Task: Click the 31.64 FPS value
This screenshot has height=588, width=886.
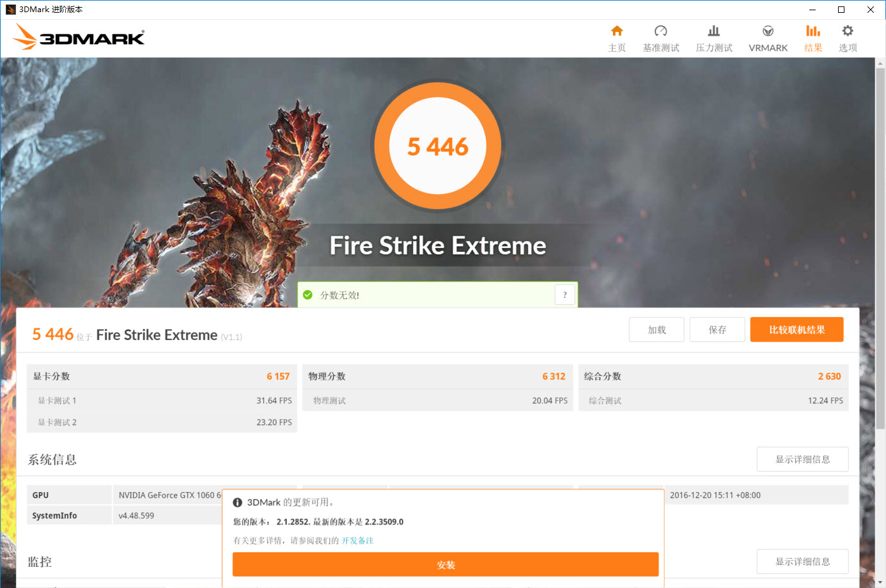Action: (274, 401)
